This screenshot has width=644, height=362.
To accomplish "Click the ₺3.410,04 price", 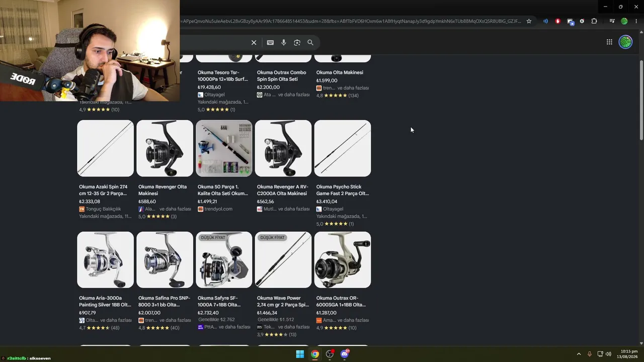I will (327, 202).
